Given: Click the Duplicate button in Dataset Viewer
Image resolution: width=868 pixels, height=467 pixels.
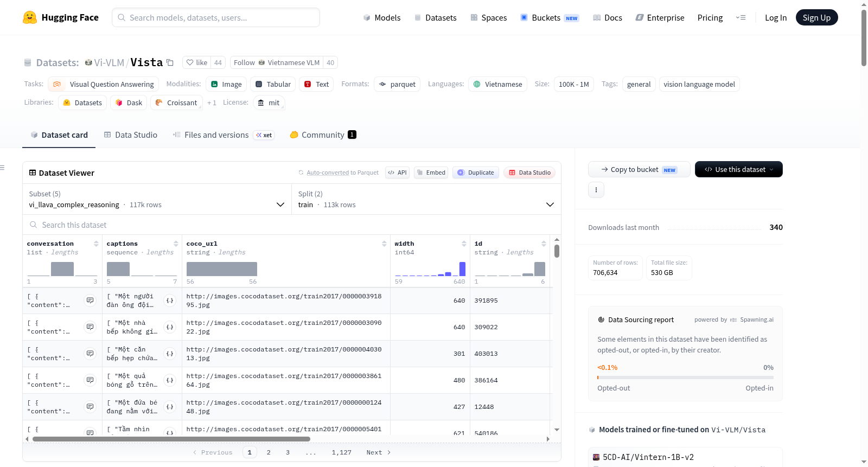Looking at the screenshot, I should [x=476, y=172].
